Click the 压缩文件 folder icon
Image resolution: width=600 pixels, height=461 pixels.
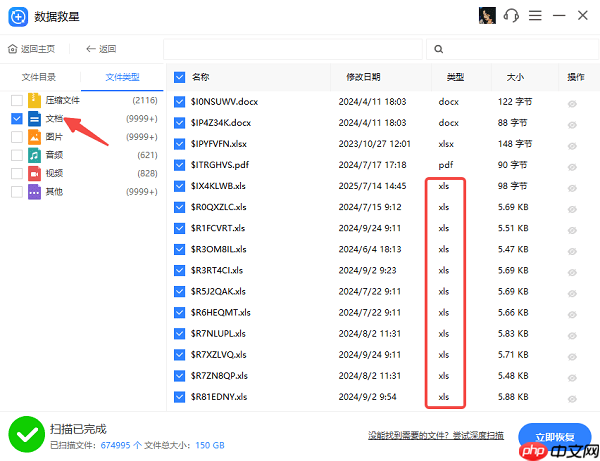[34, 100]
